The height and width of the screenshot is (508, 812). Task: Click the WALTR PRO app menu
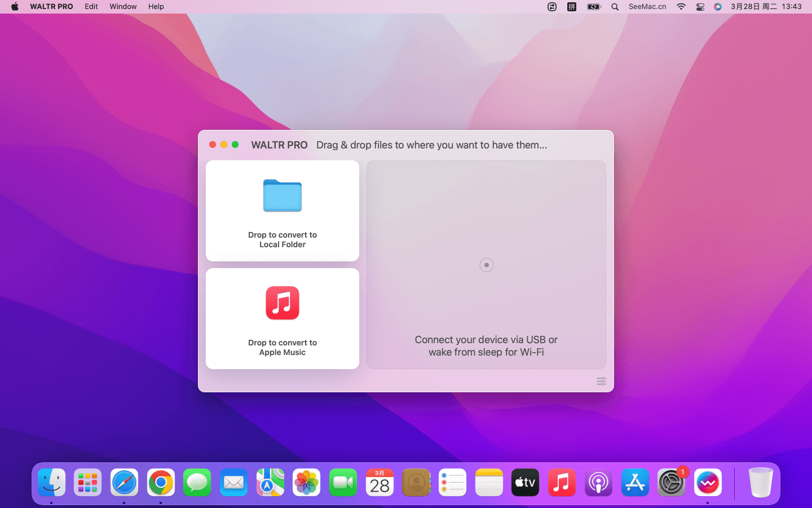coord(51,7)
